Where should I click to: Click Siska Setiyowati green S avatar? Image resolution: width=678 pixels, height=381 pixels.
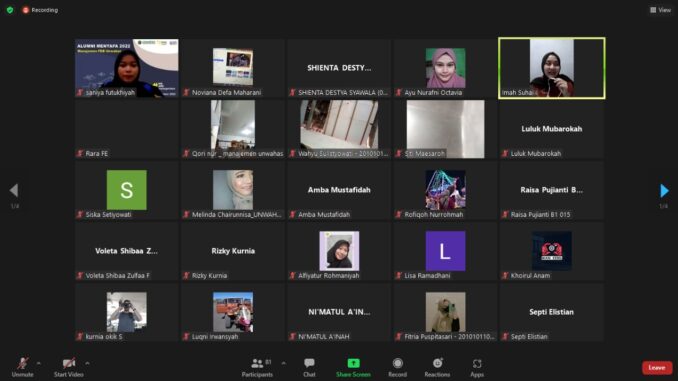[x=127, y=190]
